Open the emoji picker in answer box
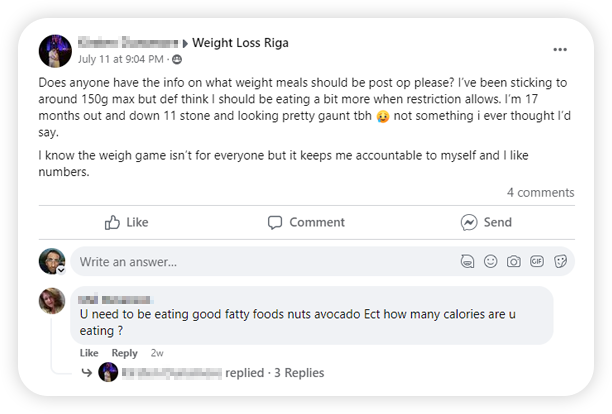The width and height of the screenshot is (612, 414). [x=490, y=262]
